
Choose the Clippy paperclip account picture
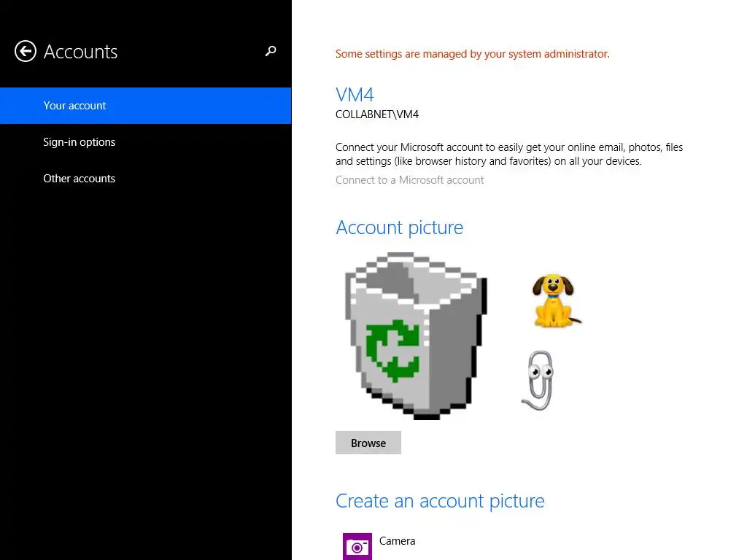[539, 381]
